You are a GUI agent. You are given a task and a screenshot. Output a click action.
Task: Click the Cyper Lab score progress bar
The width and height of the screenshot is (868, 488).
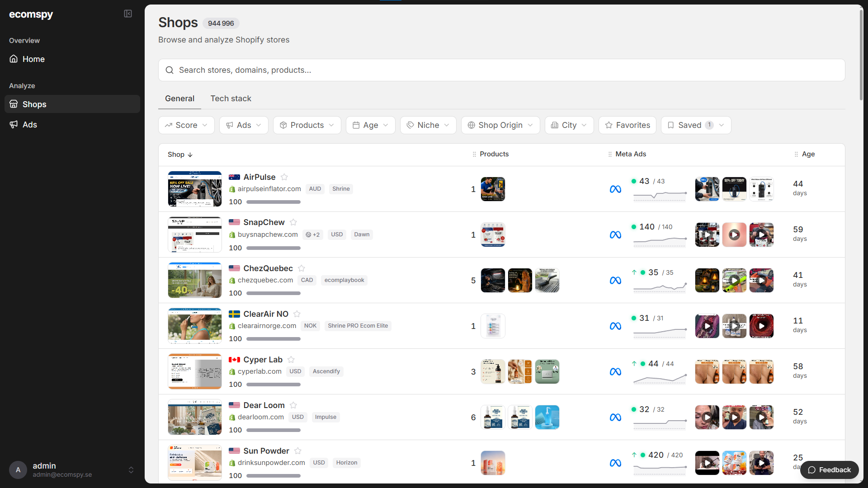274,385
